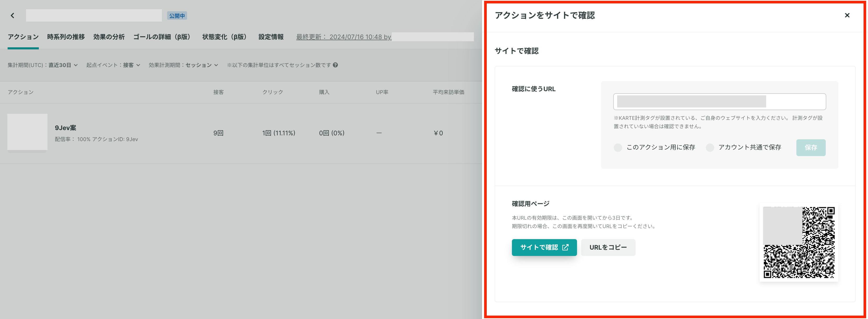Click the 公開中 status badge

point(177,16)
